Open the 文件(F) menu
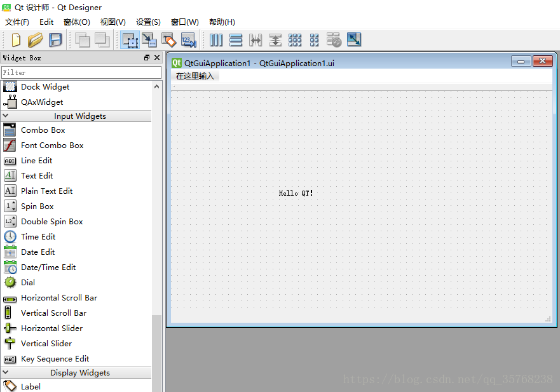This screenshot has width=560, height=392. tap(17, 22)
